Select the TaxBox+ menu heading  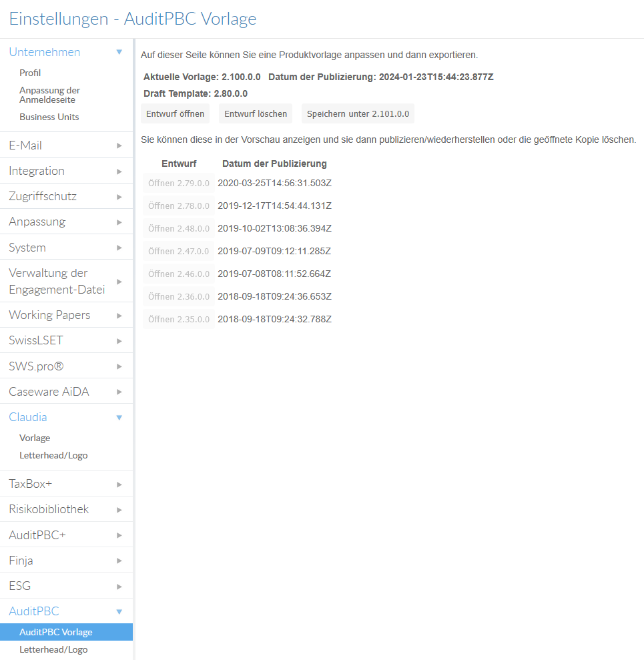(x=30, y=484)
